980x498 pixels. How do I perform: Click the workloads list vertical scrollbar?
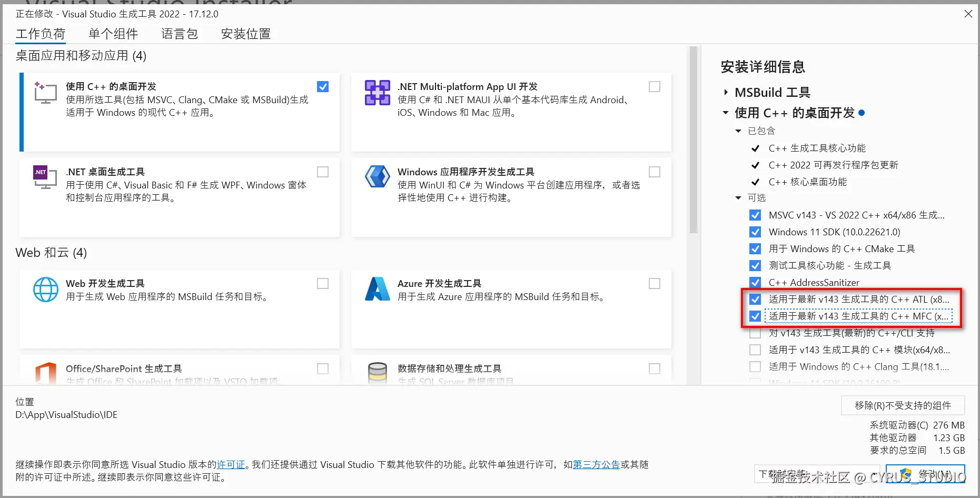[694, 140]
